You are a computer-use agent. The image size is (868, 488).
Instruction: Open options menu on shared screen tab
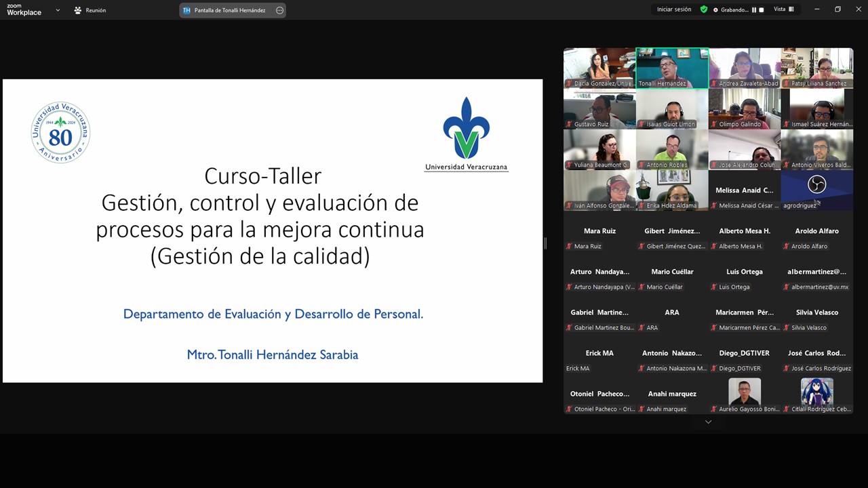279,10
